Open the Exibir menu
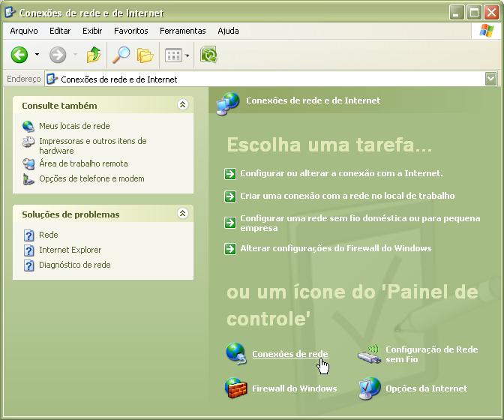This screenshot has width=504, height=420. point(92,31)
